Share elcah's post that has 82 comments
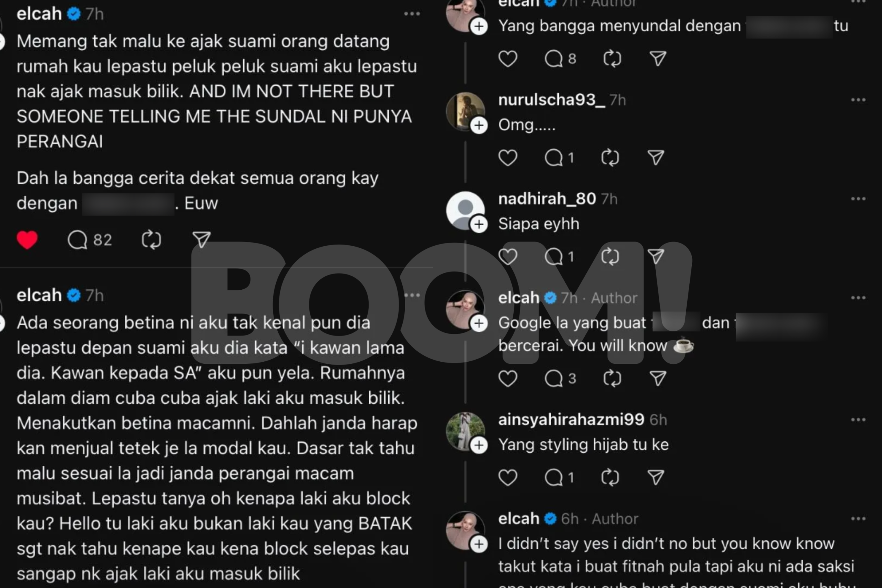Screen dimensions: 882x588 pyautogui.click(x=201, y=240)
